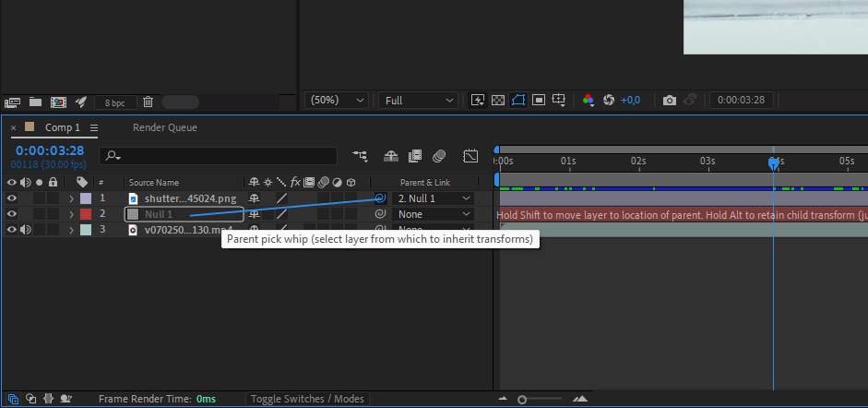Expand or collapse Transfer Controls pane
Screen dimensions: 868x408
pyautogui.click(x=31, y=399)
